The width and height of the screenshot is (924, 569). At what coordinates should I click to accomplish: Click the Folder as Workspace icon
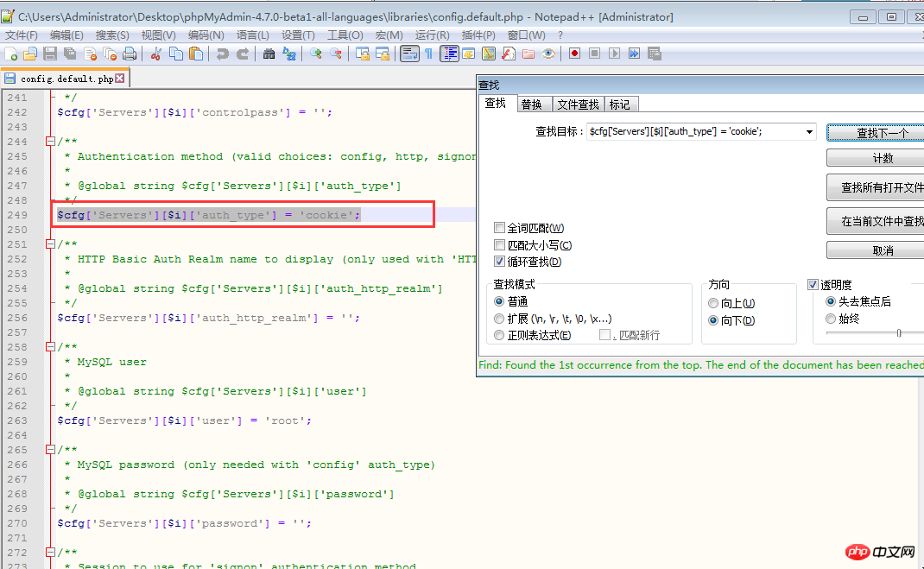528,54
